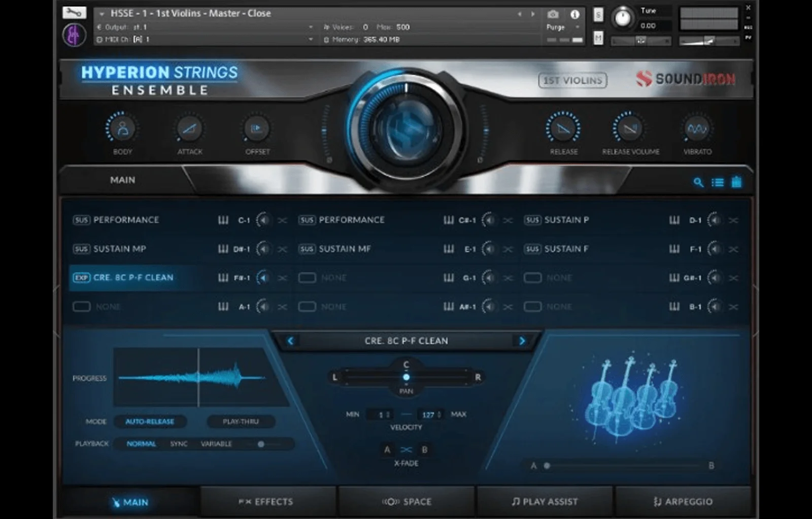Click the camera snapshot icon

[x=553, y=14]
